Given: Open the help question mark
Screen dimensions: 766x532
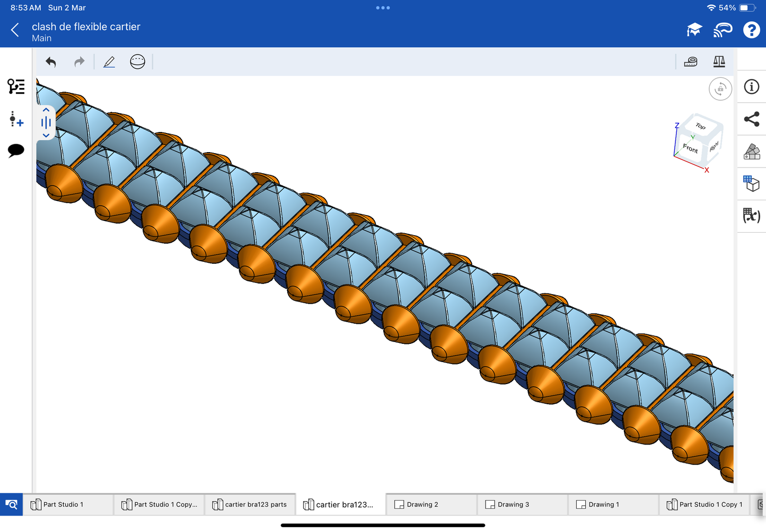Looking at the screenshot, I should pos(751,30).
